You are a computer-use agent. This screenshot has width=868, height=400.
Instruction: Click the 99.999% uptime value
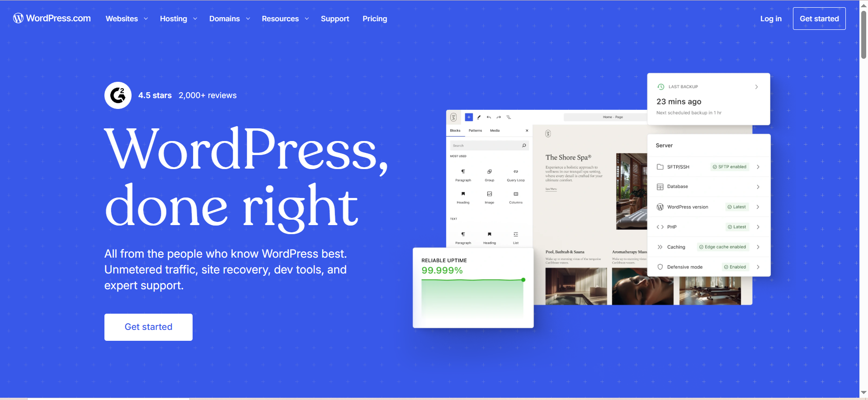(x=442, y=270)
